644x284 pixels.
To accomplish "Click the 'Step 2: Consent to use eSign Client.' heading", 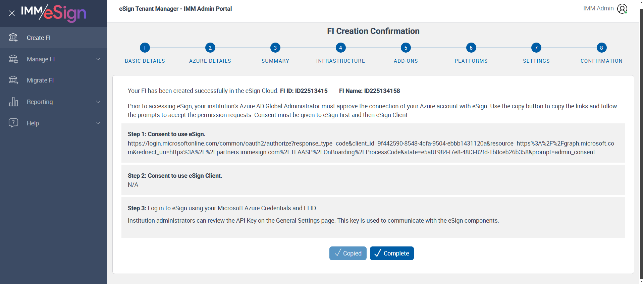I will click(175, 176).
